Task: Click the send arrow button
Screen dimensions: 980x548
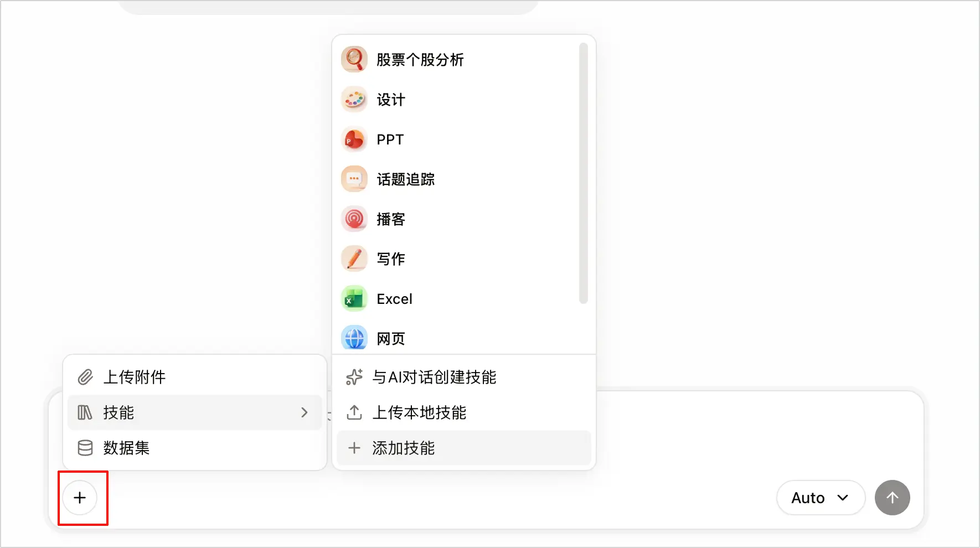Action: pos(892,498)
